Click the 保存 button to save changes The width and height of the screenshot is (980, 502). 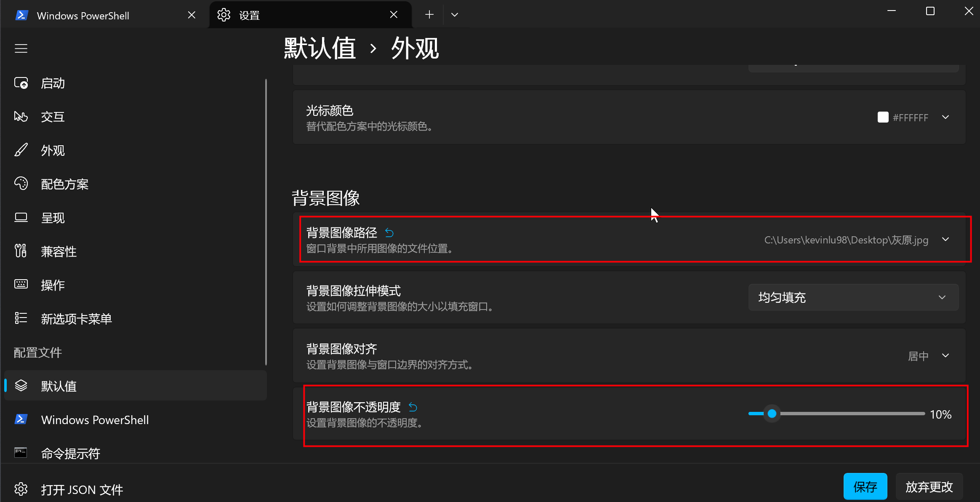[865, 486]
